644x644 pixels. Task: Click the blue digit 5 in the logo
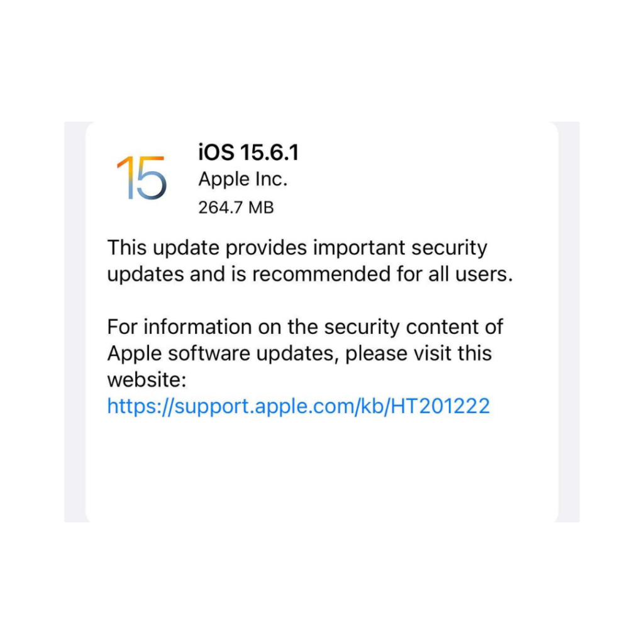[x=151, y=178]
